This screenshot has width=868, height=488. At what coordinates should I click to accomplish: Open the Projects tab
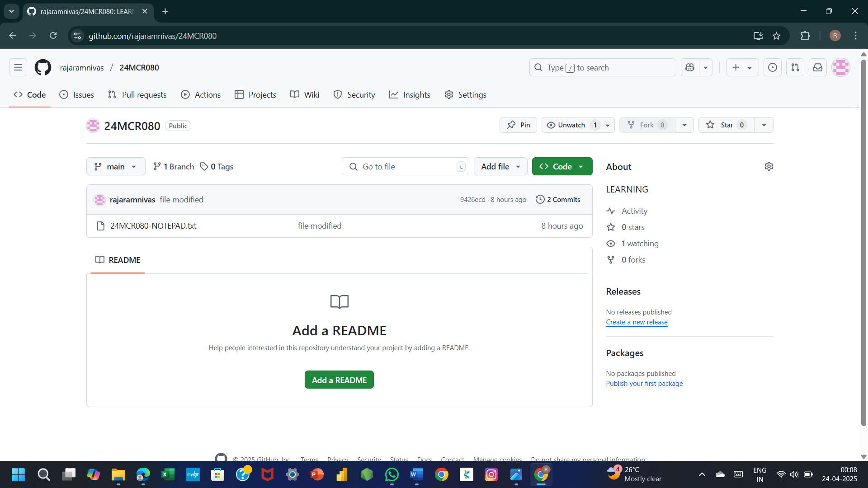pyautogui.click(x=255, y=94)
